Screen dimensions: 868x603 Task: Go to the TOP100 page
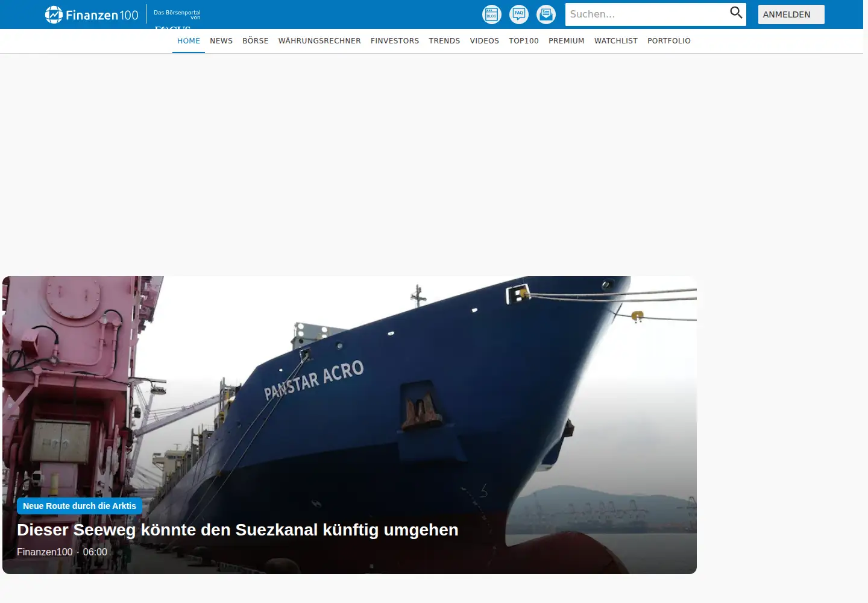pyautogui.click(x=524, y=41)
